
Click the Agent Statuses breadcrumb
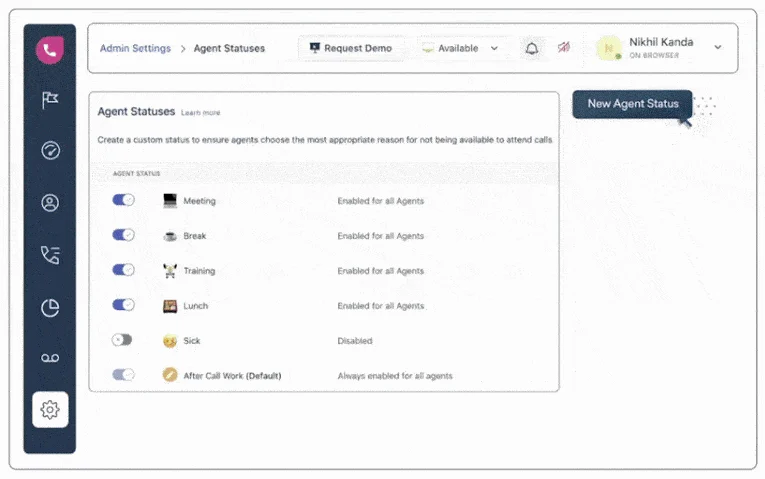point(229,48)
